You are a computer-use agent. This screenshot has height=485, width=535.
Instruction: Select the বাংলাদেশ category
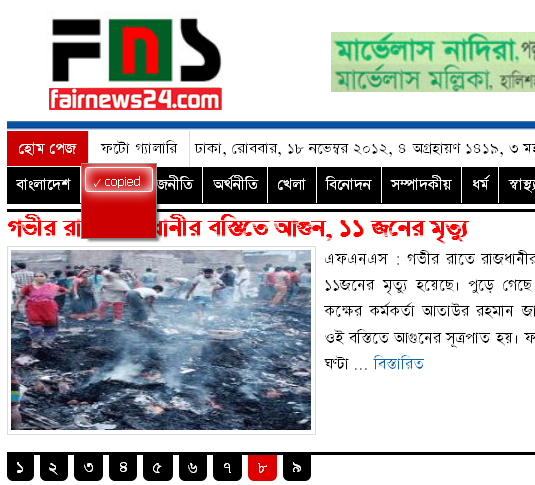point(43,185)
